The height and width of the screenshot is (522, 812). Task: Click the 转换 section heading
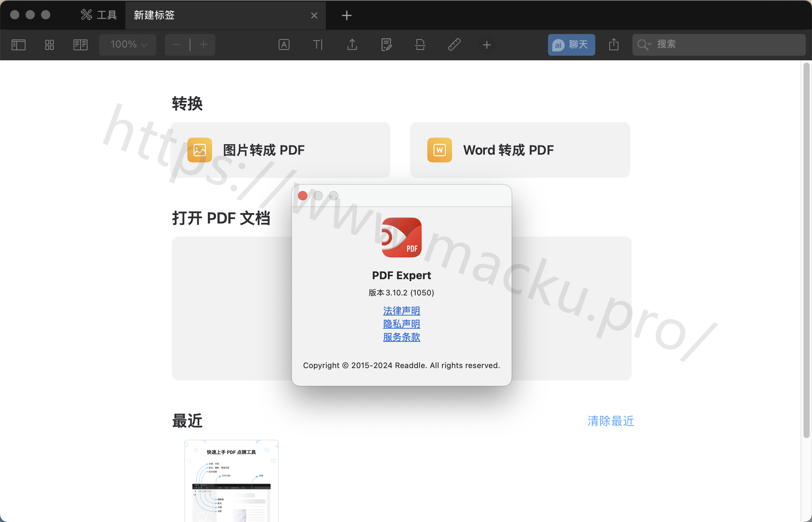pyautogui.click(x=187, y=104)
